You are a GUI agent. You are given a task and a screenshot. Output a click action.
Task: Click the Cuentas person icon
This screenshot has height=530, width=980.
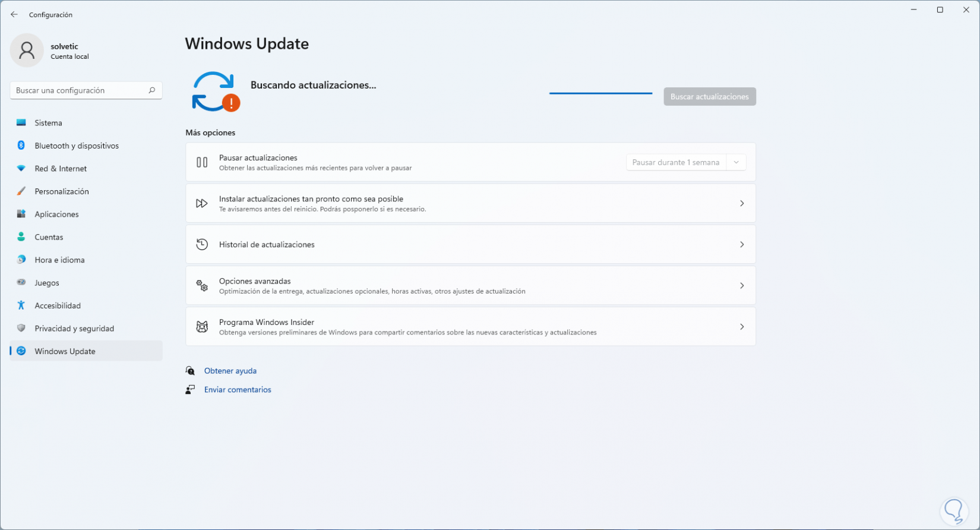pos(21,237)
